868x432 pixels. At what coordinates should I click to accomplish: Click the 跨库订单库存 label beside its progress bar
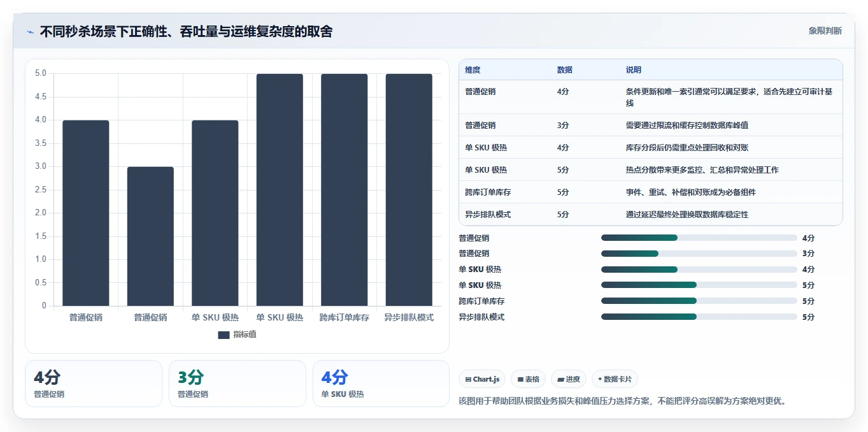[481, 301]
